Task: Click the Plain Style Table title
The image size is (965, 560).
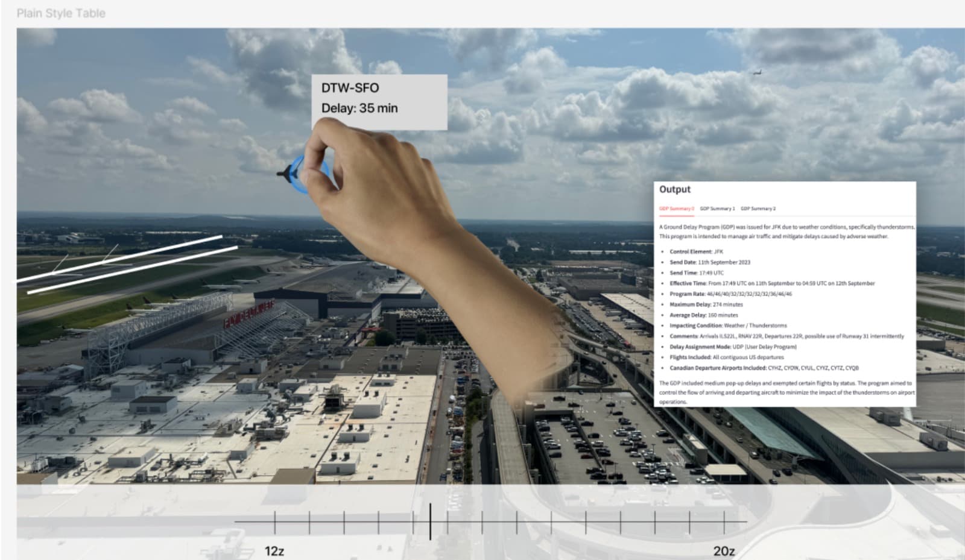Action: [60, 13]
